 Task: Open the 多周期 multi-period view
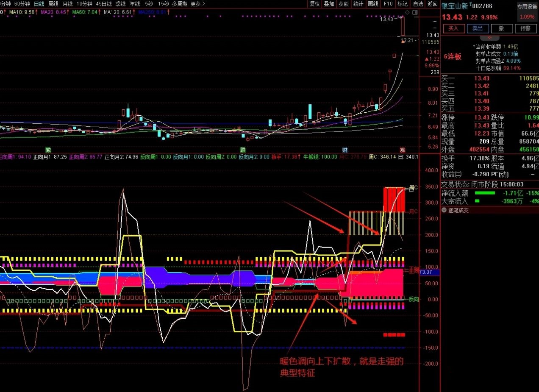pyautogui.click(x=180, y=4)
